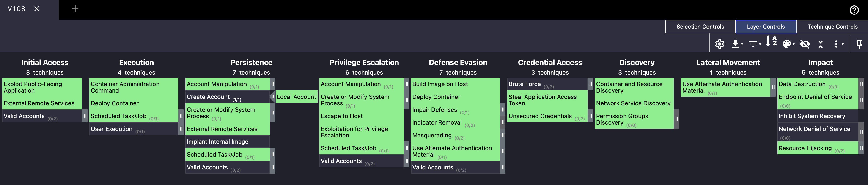
Task: Switch to Selection Controls tab
Action: (700, 27)
